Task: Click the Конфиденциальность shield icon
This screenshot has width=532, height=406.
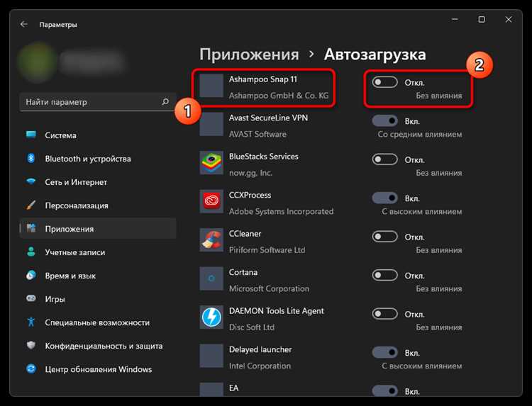Action: coord(31,345)
